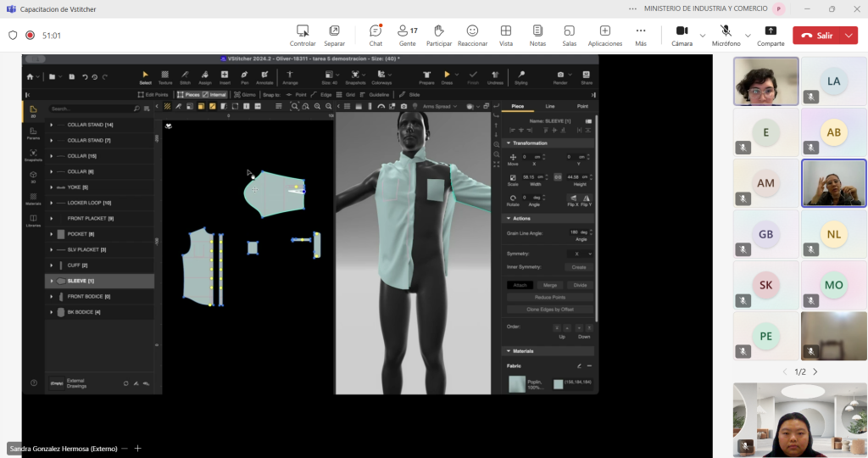Open Reaccionar reactions menu
868x458 pixels.
[472, 36]
